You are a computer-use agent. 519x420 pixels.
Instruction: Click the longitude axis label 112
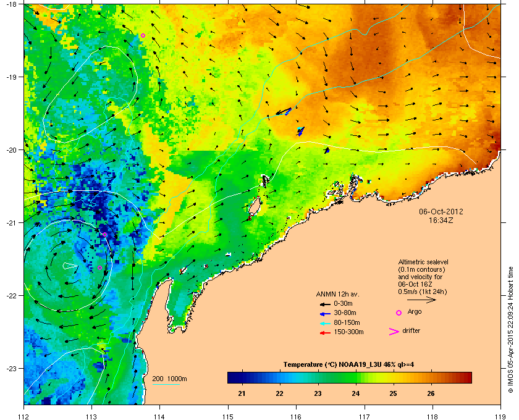[x=24, y=416]
